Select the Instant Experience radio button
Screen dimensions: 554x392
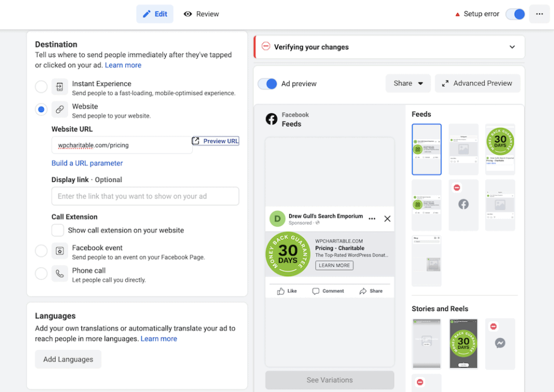[x=41, y=87]
